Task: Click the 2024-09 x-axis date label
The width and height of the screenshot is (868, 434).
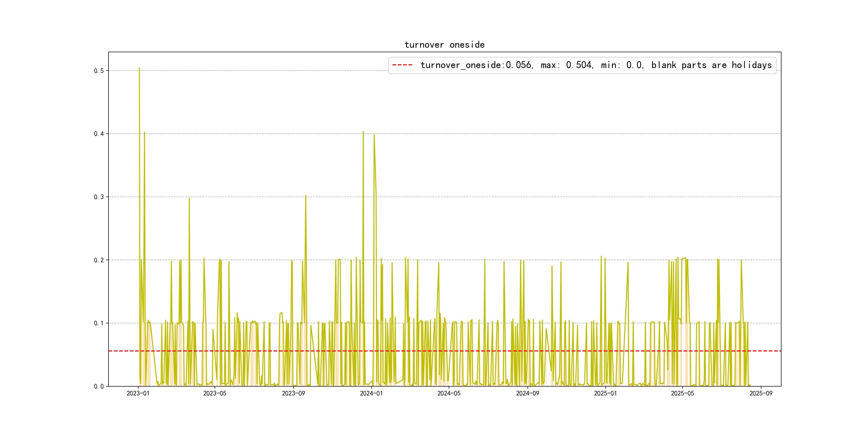Action: [x=527, y=393]
